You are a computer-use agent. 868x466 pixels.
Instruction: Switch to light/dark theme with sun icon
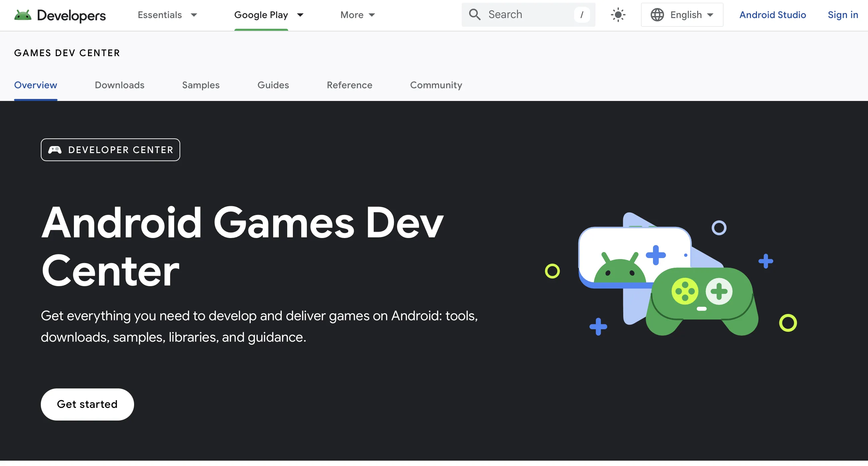(x=618, y=14)
